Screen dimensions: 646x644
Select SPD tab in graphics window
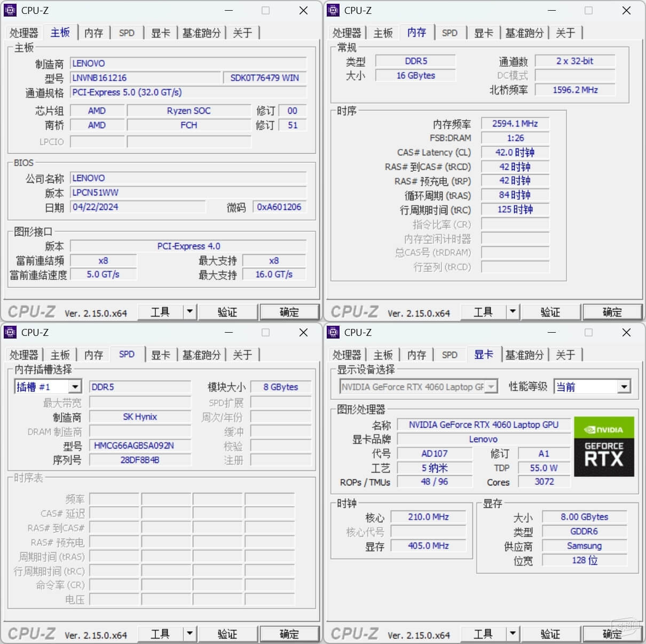(450, 355)
